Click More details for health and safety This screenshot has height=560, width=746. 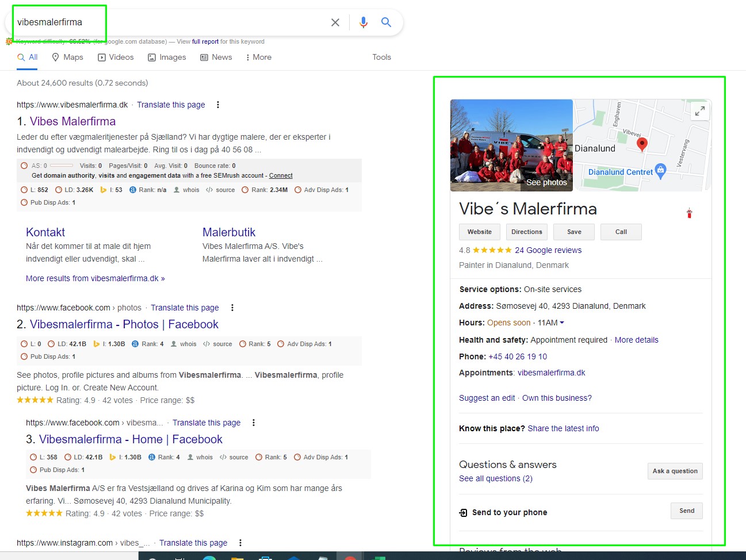637,340
